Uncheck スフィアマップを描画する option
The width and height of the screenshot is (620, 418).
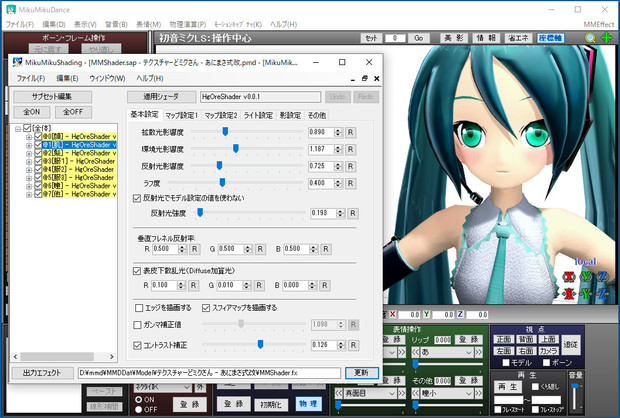(206, 307)
